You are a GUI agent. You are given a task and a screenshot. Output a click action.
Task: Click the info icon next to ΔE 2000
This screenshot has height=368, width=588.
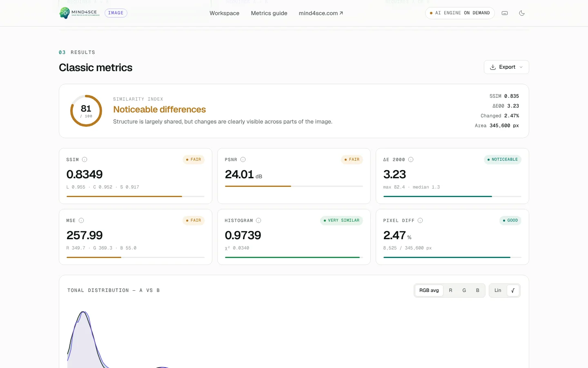click(411, 159)
